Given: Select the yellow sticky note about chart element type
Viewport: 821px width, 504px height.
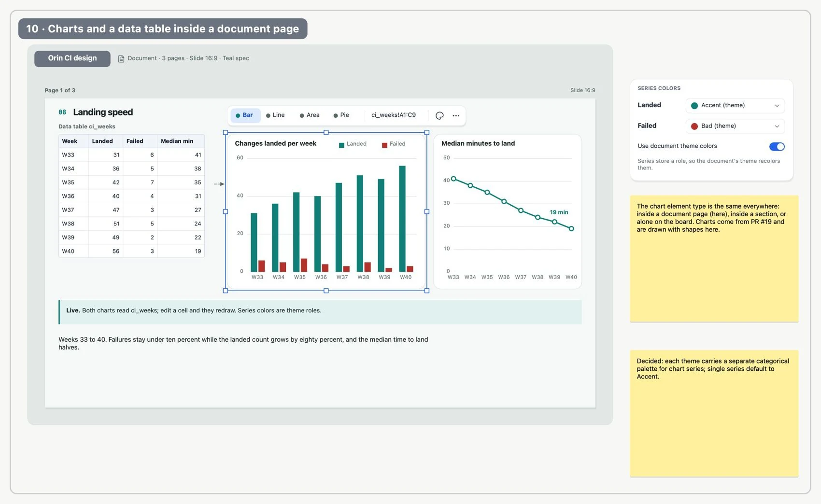Looking at the screenshot, I should [x=714, y=259].
